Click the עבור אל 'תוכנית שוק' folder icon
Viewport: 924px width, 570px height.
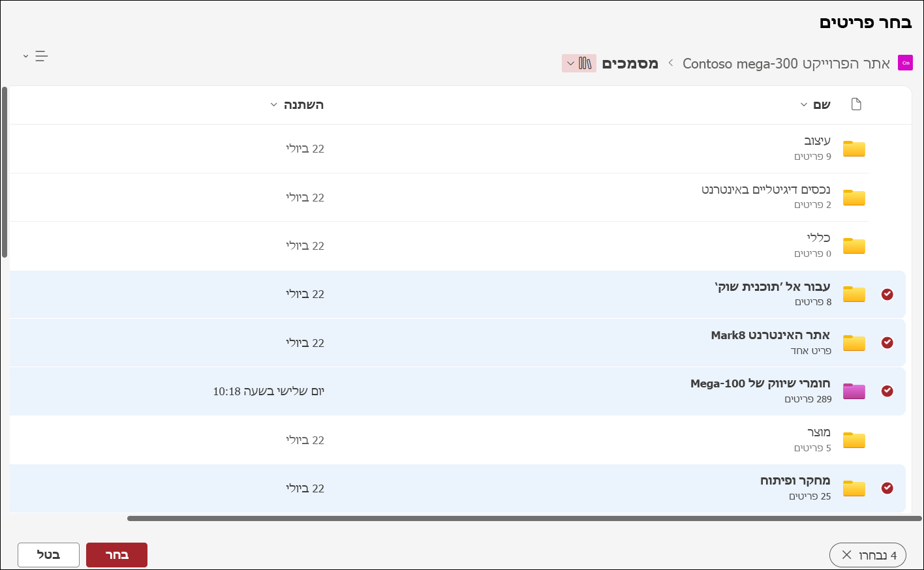tap(854, 294)
